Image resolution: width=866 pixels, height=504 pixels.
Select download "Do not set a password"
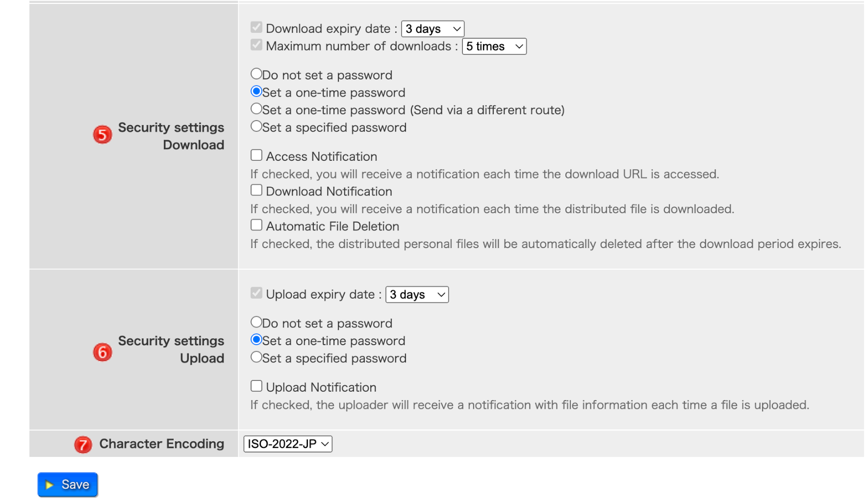click(256, 74)
